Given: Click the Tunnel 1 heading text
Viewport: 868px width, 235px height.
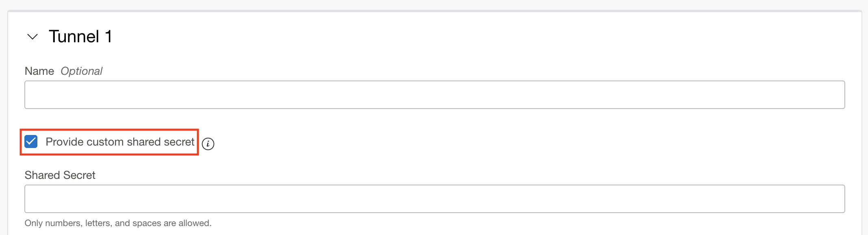Looking at the screenshot, I should 80,37.
